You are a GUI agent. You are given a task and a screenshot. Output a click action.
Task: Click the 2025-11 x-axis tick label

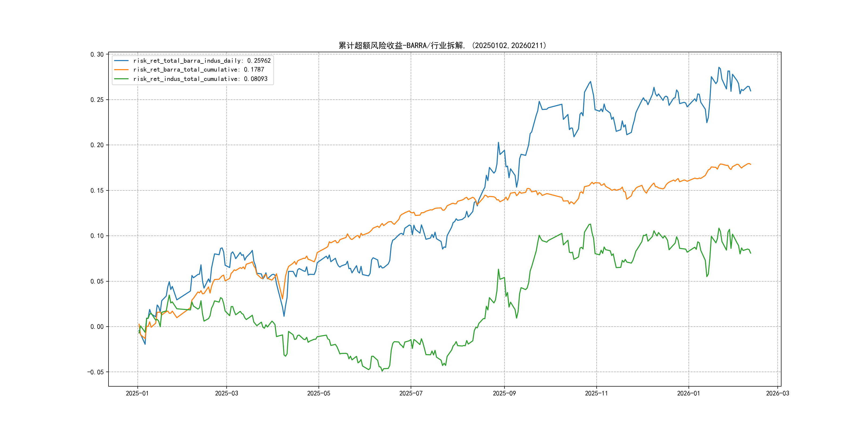tap(596, 393)
